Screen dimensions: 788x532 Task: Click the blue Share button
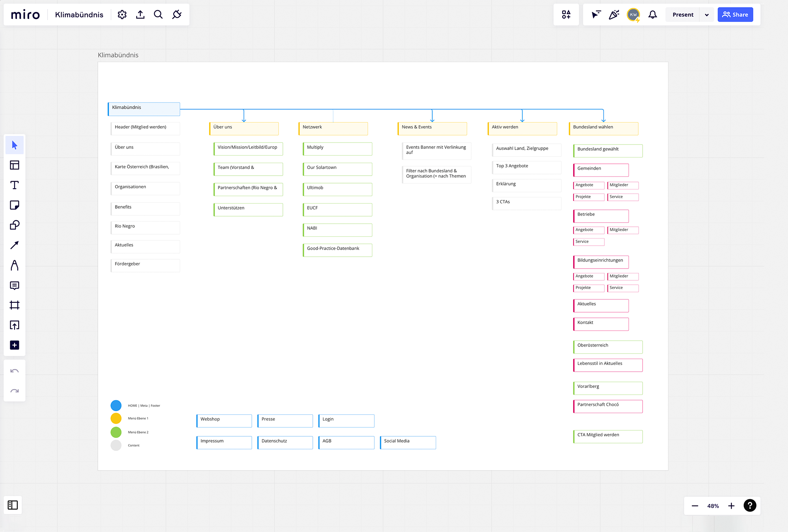pos(735,14)
